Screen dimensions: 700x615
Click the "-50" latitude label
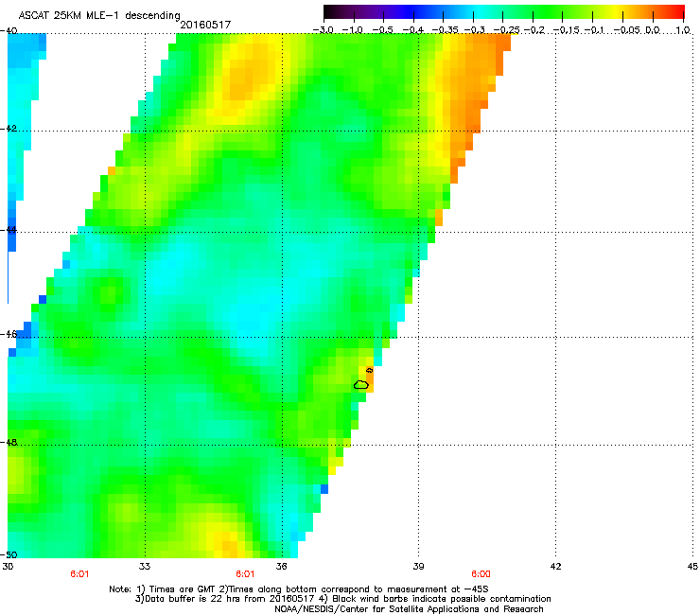point(9,554)
